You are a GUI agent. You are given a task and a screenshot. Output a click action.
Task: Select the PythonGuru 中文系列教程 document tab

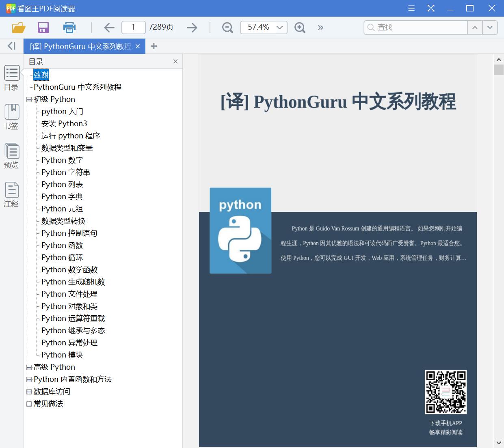79,46
